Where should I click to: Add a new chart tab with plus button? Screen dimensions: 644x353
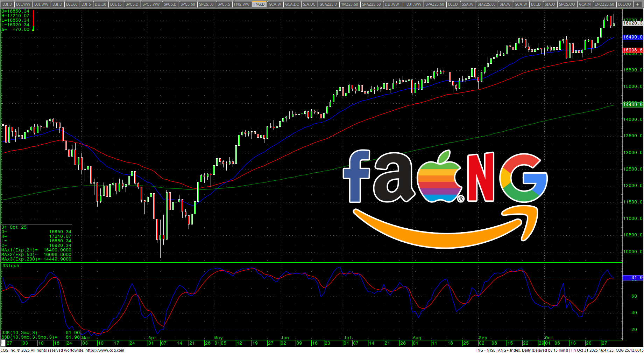pos(637,4)
